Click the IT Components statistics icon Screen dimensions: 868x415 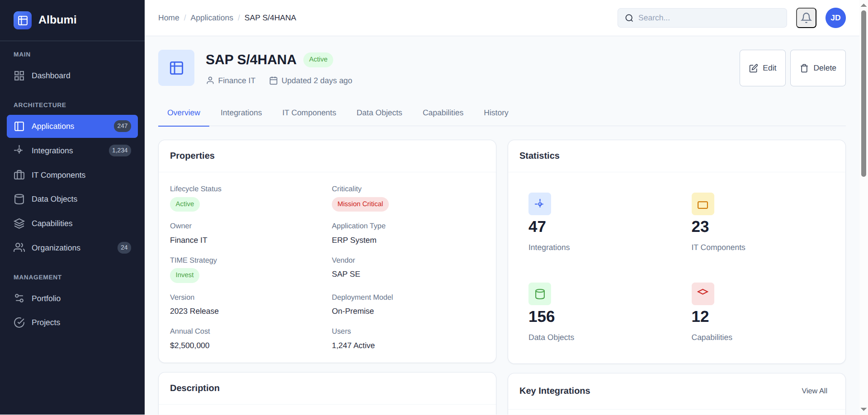click(x=703, y=204)
